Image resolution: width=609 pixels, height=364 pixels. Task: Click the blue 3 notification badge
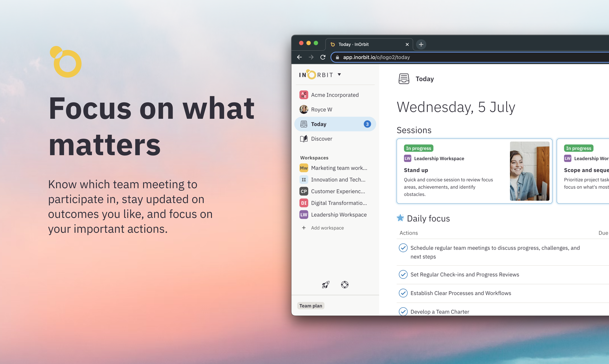367,124
